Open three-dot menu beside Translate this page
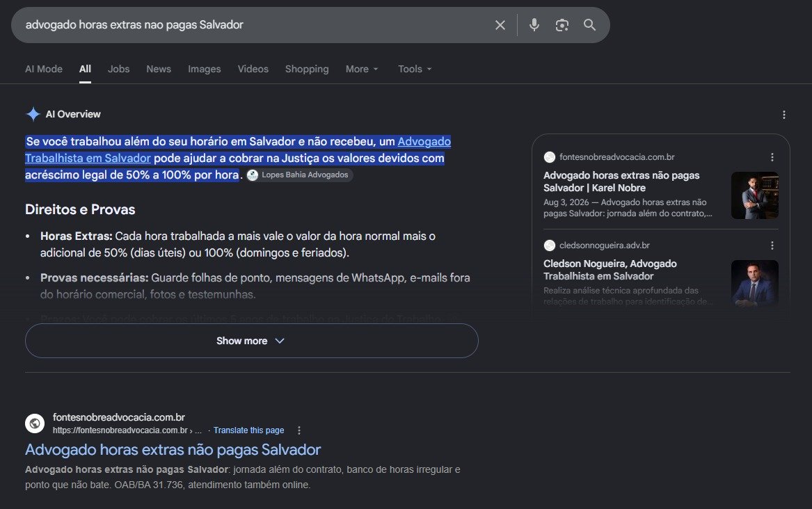812x509 pixels. [298, 430]
